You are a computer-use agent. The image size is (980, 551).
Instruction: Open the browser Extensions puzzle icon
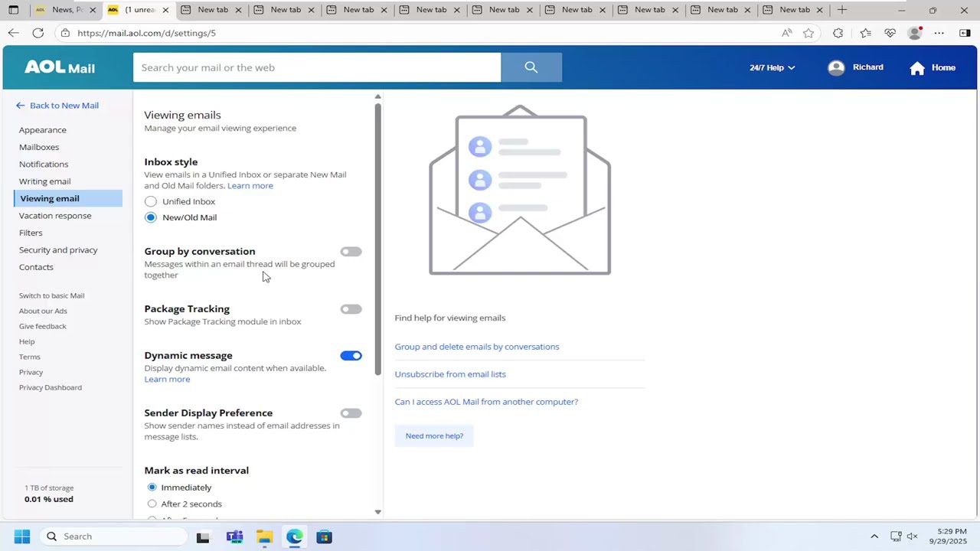(x=838, y=33)
